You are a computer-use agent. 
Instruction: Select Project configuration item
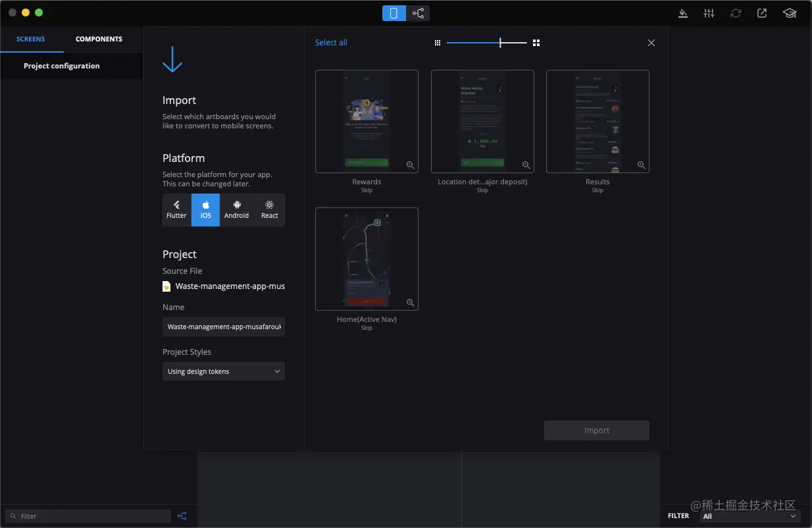pos(62,66)
